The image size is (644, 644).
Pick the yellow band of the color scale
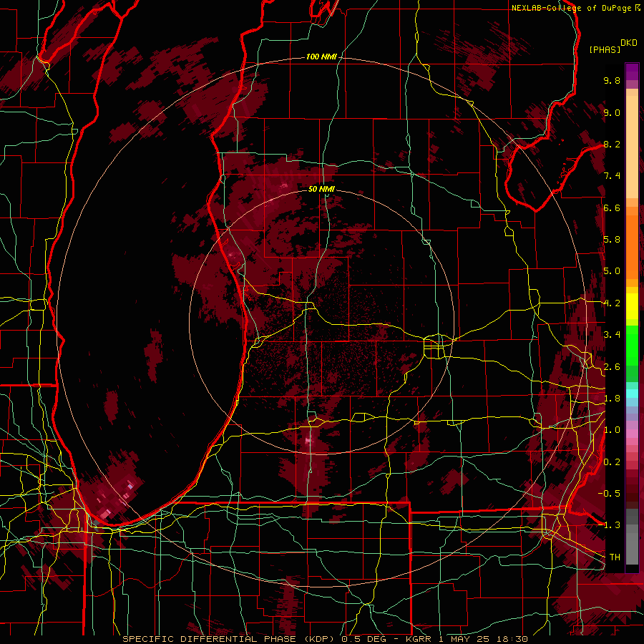(x=632, y=306)
